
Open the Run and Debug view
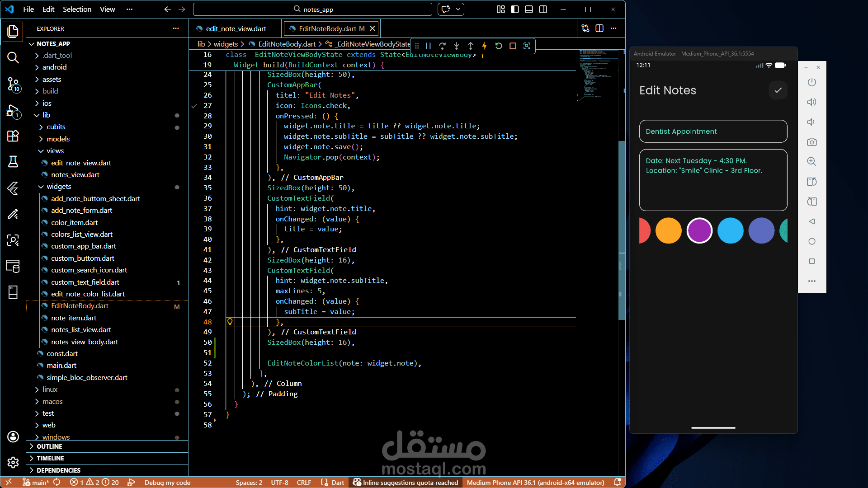(x=13, y=111)
